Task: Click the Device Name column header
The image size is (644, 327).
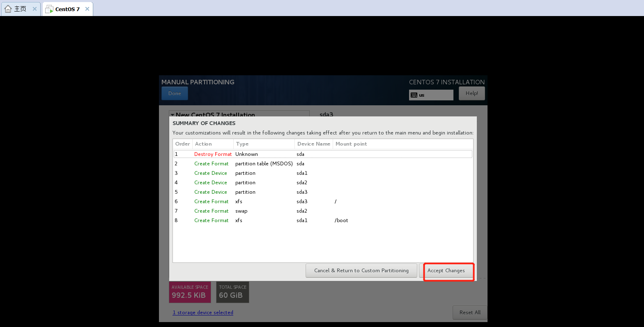Action: [x=314, y=144]
